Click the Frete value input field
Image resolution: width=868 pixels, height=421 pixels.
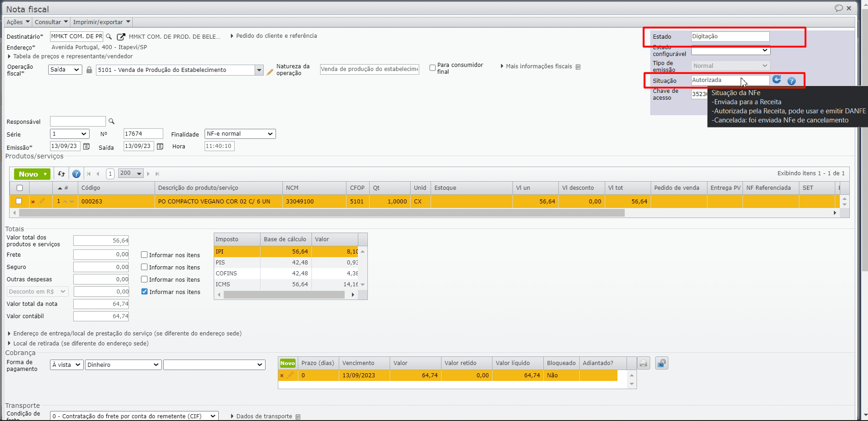[x=101, y=255]
